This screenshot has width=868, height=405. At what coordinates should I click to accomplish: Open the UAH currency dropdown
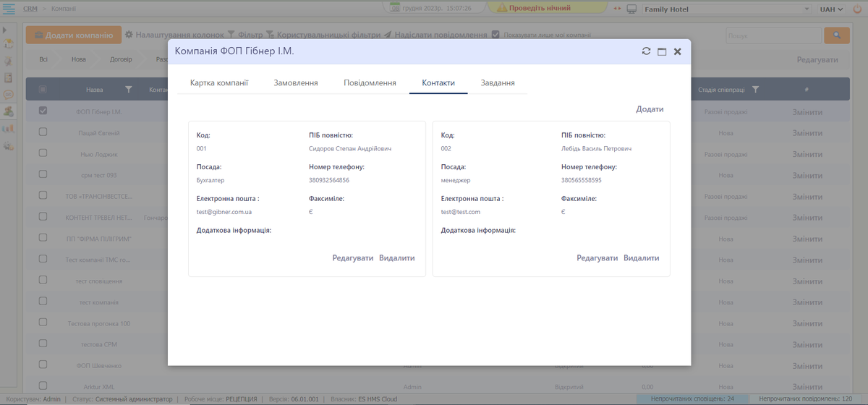(831, 9)
